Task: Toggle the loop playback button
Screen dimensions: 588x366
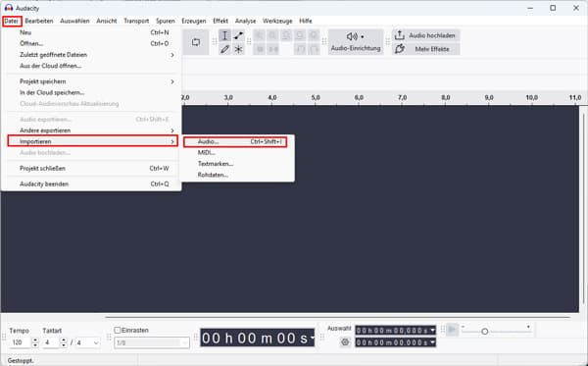Action: pos(196,42)
